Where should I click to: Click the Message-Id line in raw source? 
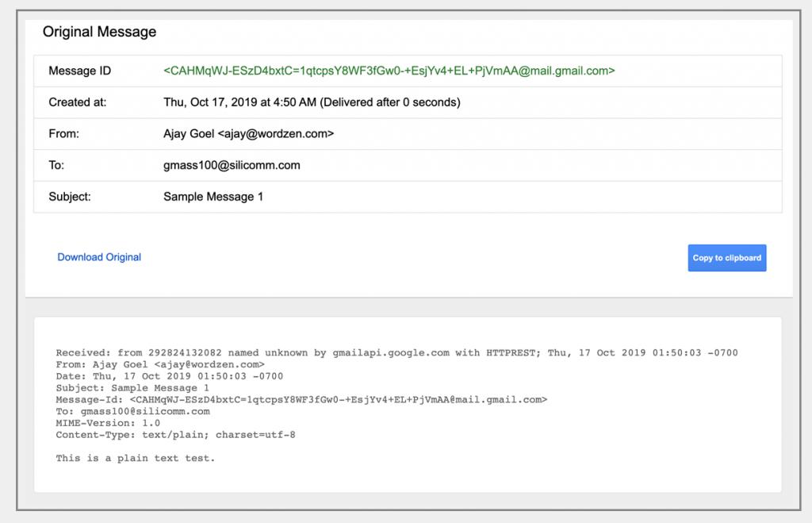300,399
